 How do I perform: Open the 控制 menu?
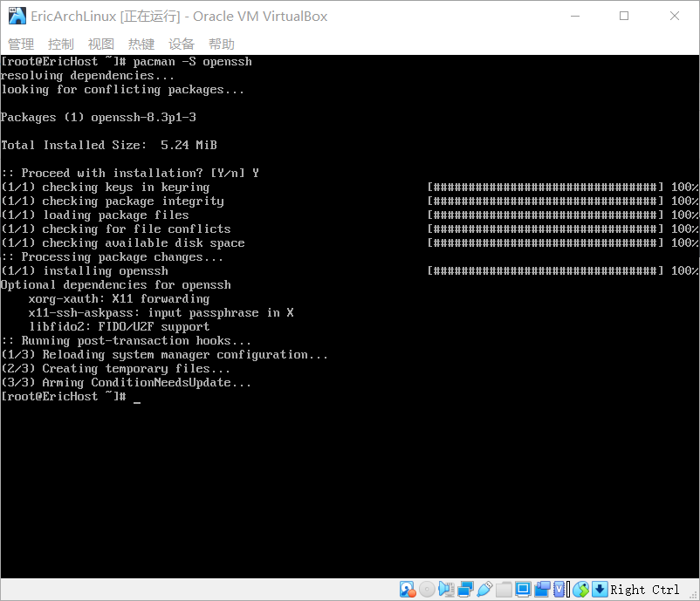tap(59, 44)
